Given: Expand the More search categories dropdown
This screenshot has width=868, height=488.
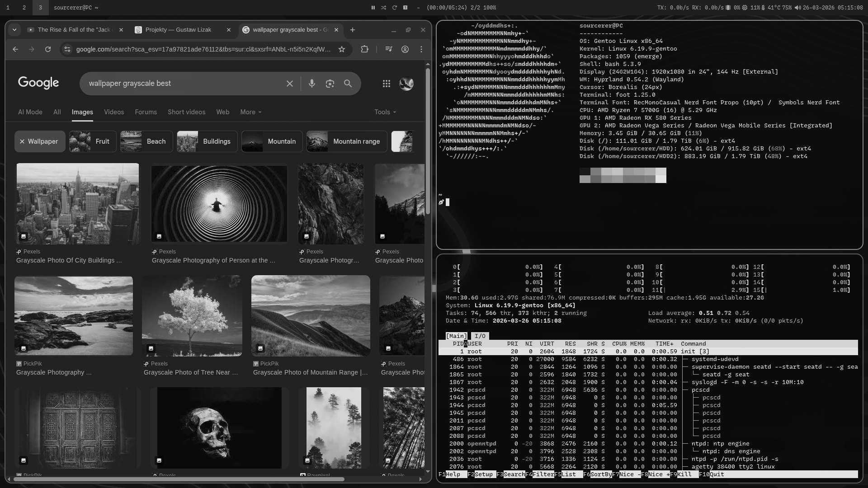Looking at the screenshot, I should pos(251,112).
